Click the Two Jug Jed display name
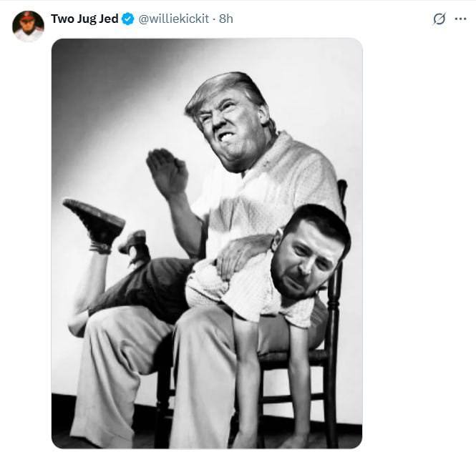 point(84,19)
